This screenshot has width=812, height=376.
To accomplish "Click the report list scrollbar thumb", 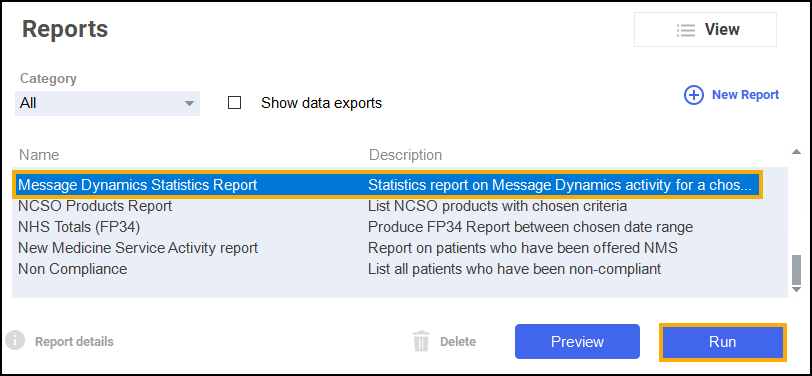I will click(796, 268).
